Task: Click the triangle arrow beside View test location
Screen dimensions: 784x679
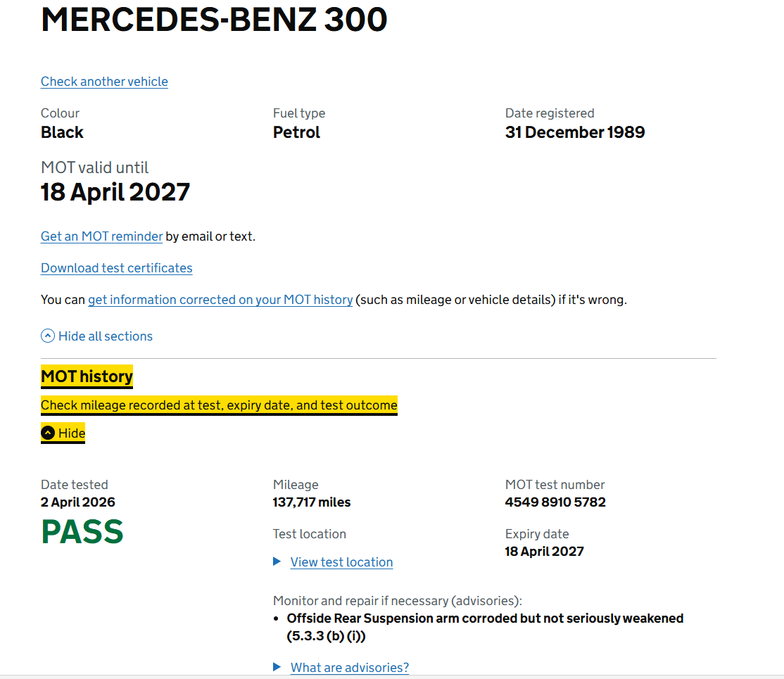Action: tap(277, 561)
